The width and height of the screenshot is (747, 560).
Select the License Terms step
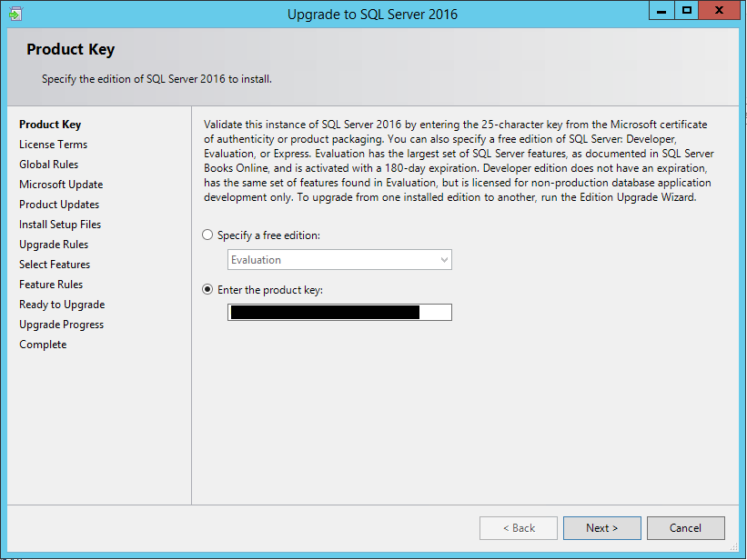[53, 144]
